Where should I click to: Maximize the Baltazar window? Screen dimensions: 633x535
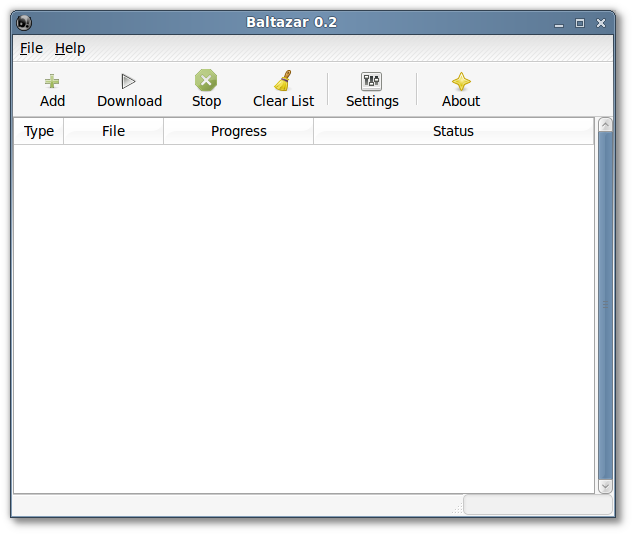click(580, 23)
